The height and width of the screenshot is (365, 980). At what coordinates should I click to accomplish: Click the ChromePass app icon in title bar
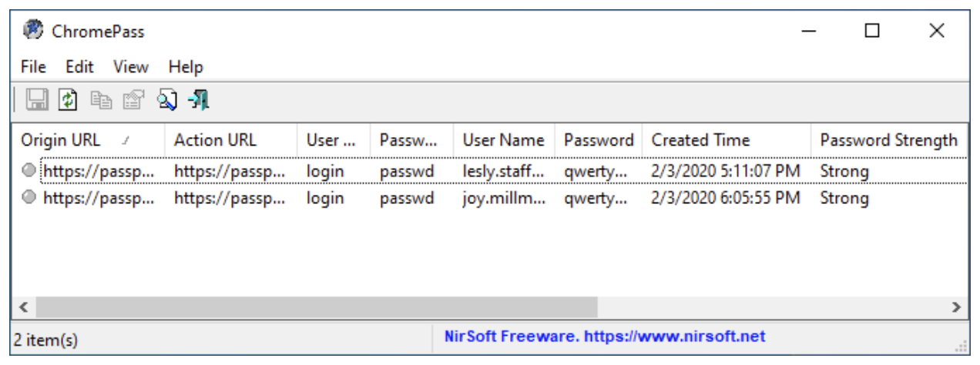click(x=33, y=30)
